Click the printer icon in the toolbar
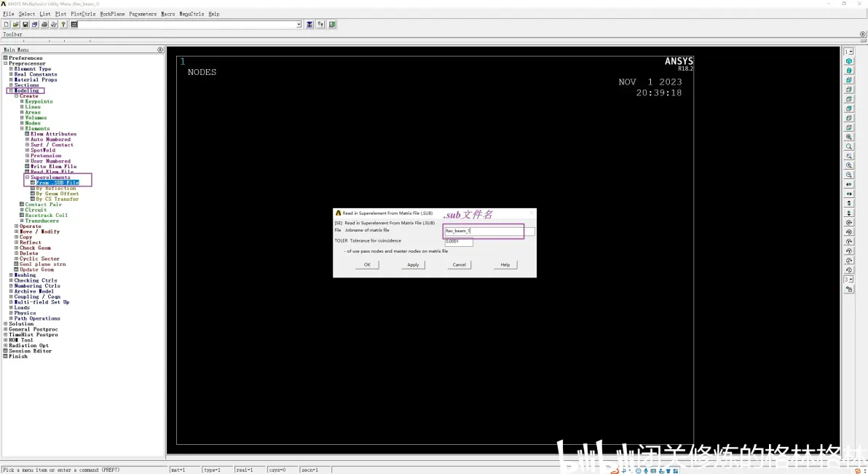The image size is (868, 474). click(44, 24)
